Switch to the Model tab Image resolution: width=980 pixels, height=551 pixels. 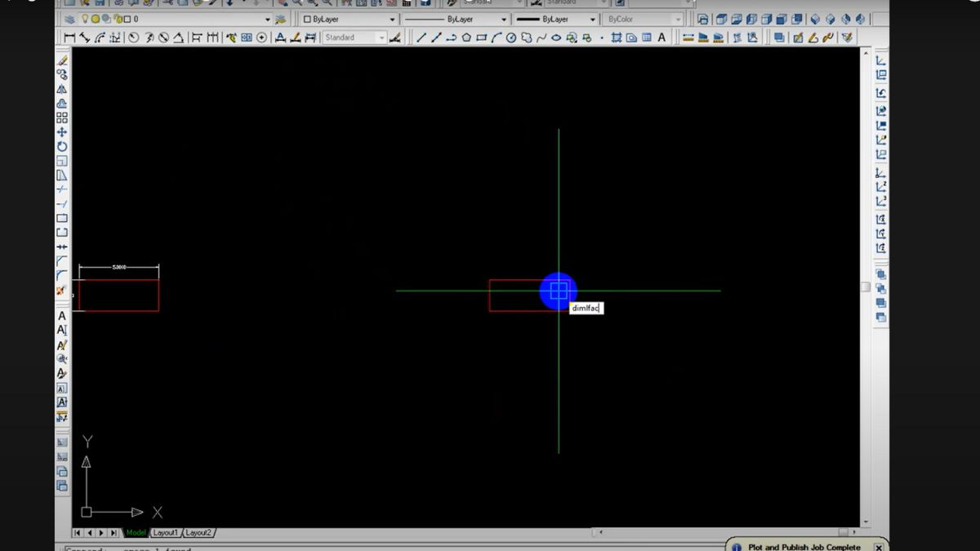[136, 533]
